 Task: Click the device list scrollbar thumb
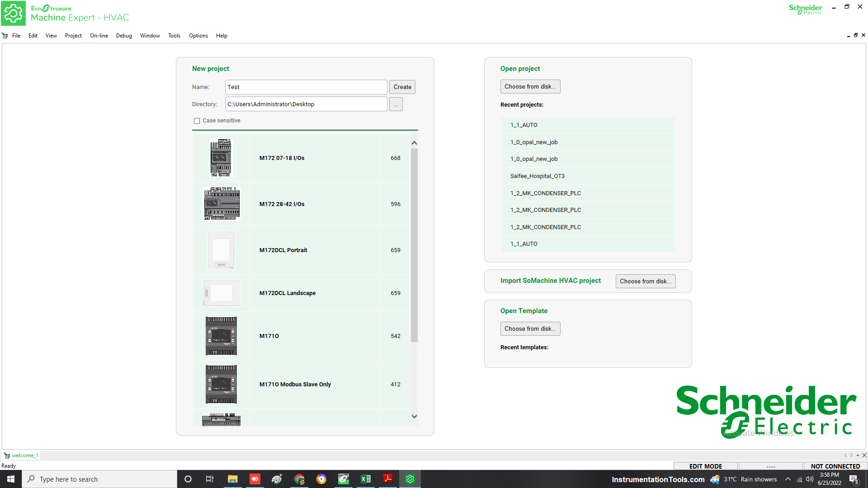414,245
